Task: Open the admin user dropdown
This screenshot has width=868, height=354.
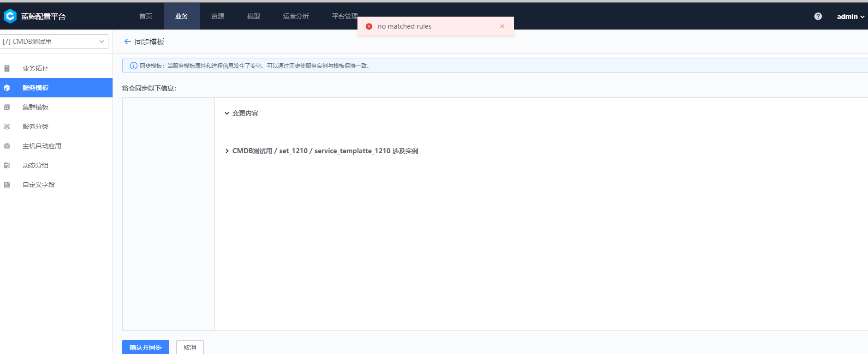Action: pos(850,16)
